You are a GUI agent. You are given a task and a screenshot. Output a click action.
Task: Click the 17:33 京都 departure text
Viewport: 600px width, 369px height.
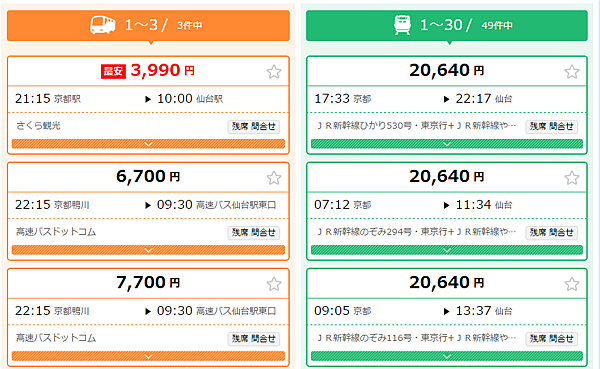coord(342,99)
